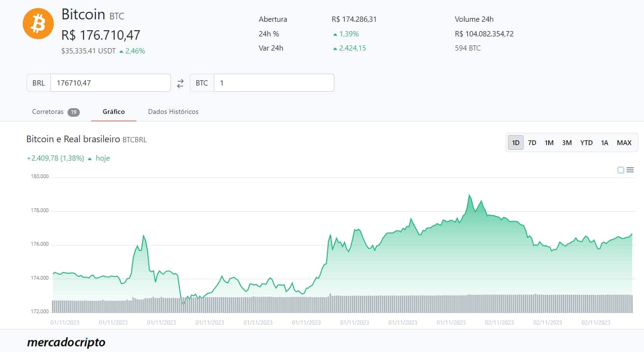Switch chart range to 7D

click(x=532, y=143)
